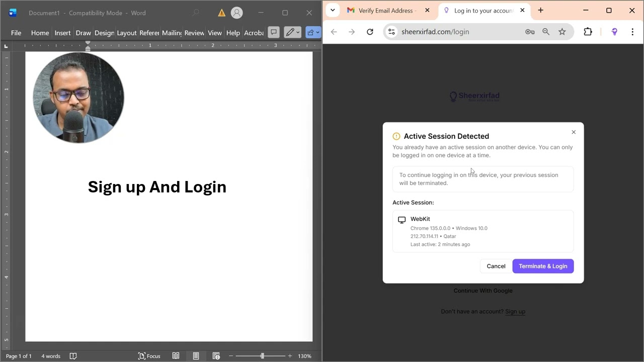Bookmark this page with star icon
The height and width of the screenshot is (362, 644).
pyautogui.click(x=562, y=32)
